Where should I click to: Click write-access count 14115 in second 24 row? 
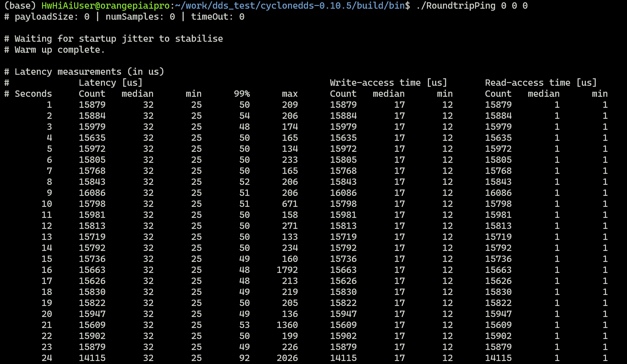[x=343, y=358]
